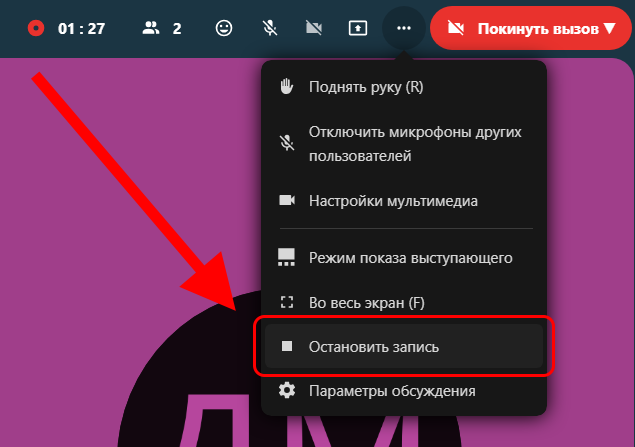Click the video camera icon for media settings
The height and width of the screenshot is (447, 635).
tap(287, 200)
